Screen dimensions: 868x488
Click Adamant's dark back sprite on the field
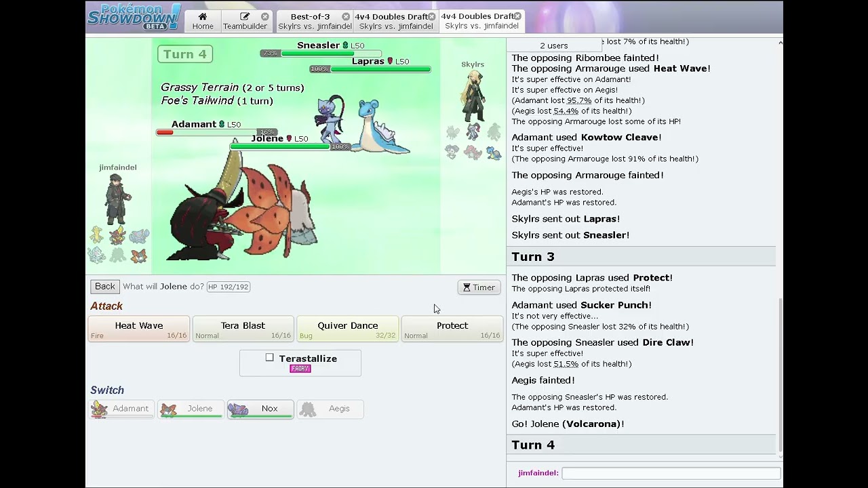tap(200, 217)
